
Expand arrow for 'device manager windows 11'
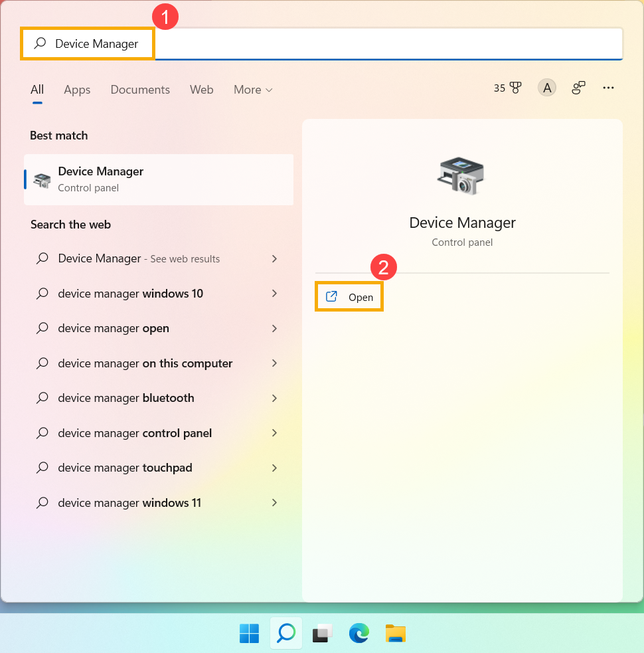point(274,503)
